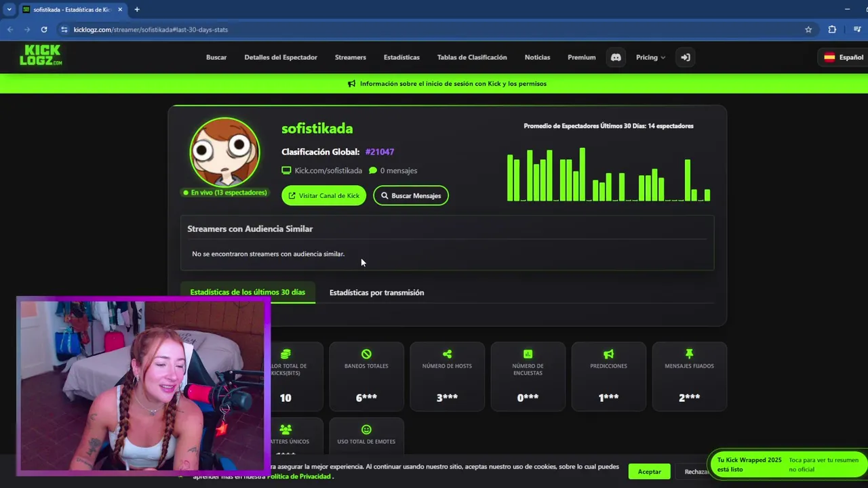Select Estadísticas de los últimos 30 días tab

click(248, 292)
